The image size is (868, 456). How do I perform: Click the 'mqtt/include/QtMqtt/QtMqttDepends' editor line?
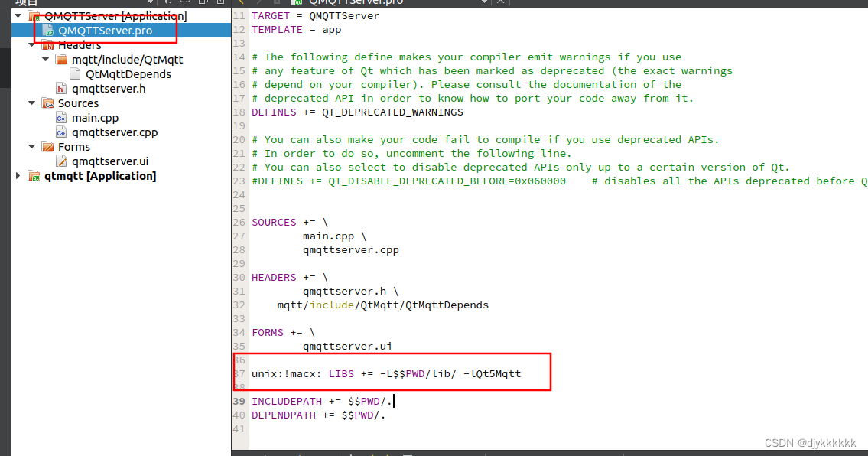tap(383, 305)
